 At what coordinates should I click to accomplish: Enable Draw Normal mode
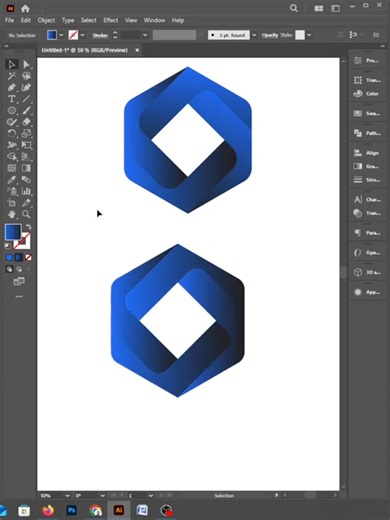point(9,269)
